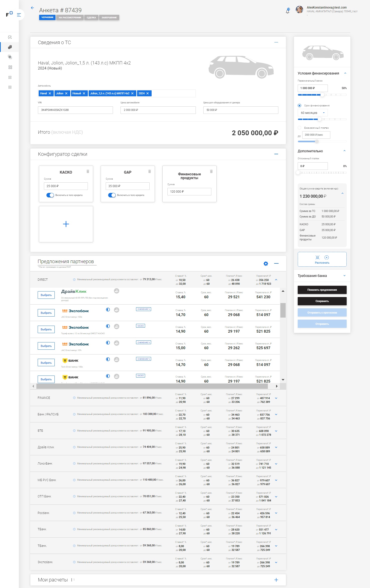Toggle КАСКО include in loan body switch
The height and width of the screenshot is (588, 370).
50,195
